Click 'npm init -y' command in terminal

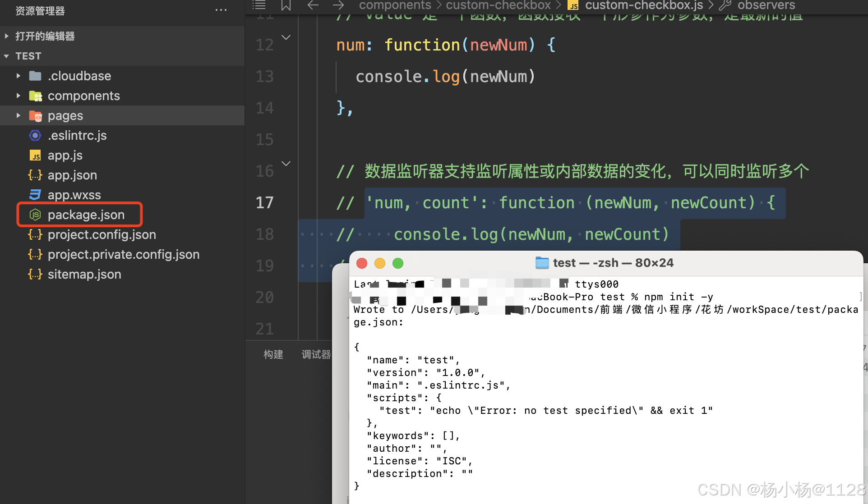(679, 297)
